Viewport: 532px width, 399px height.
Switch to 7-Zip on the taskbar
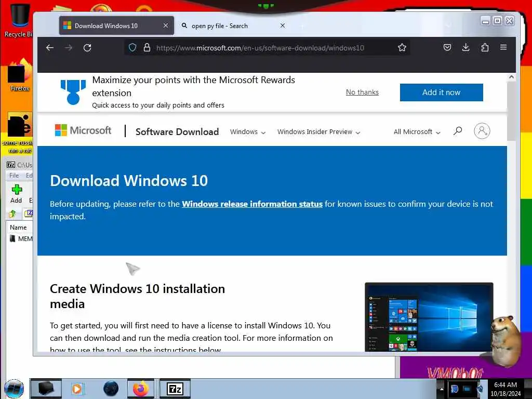[175, 389]
